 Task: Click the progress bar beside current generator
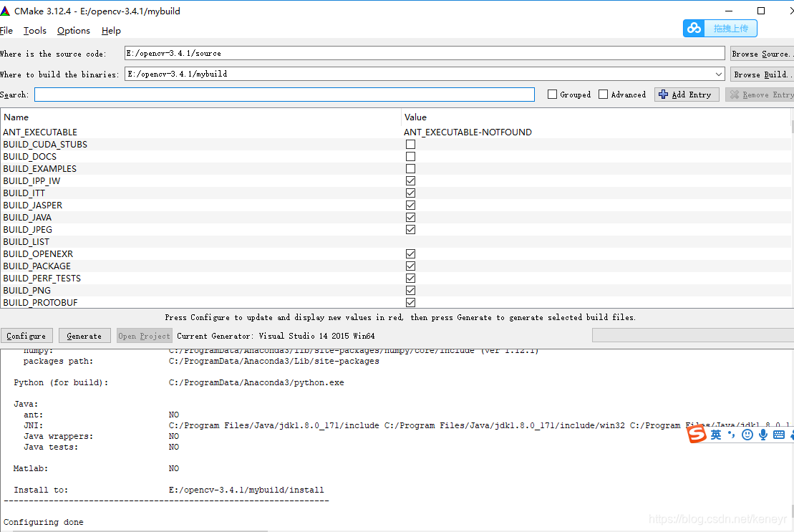coord(693,335)
